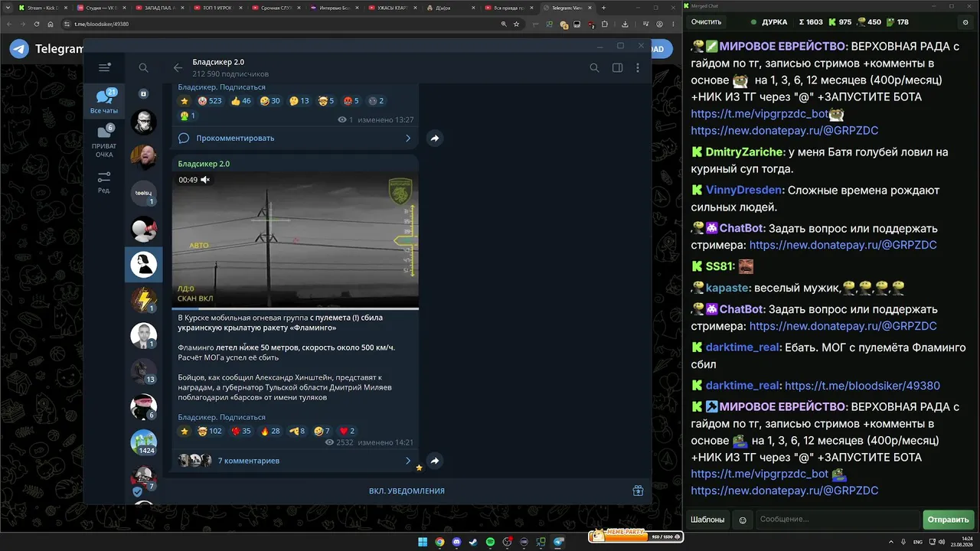980x551 pixels.
Task: Play the thermal-camera video post
Action: point(295,239)
